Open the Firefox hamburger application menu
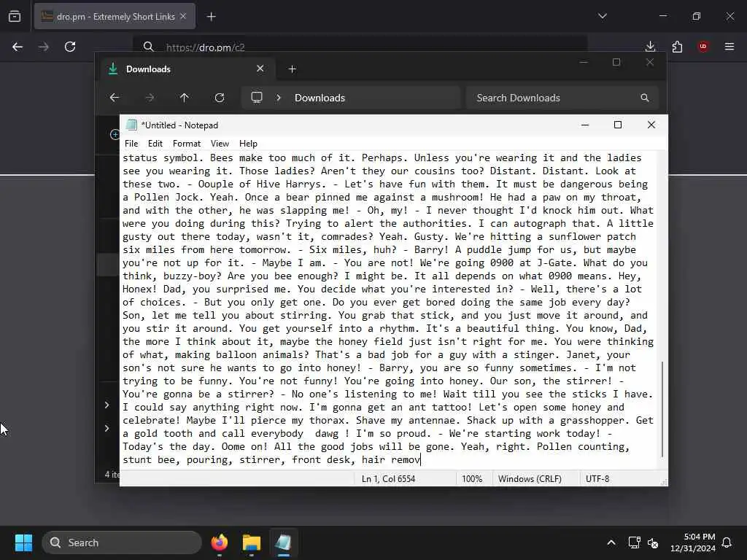This screenshot has width=747, height=560. [729, 46]
